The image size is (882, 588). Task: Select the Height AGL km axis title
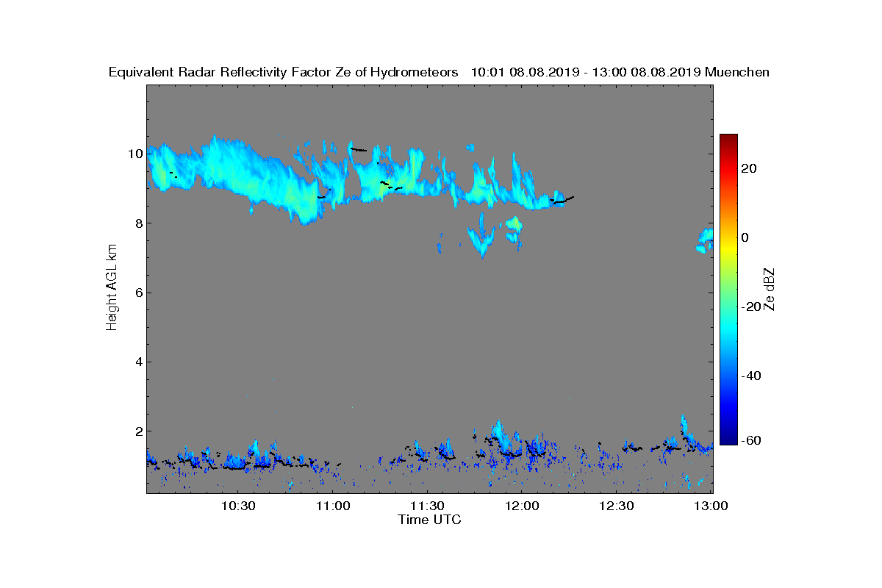[112, 287]
